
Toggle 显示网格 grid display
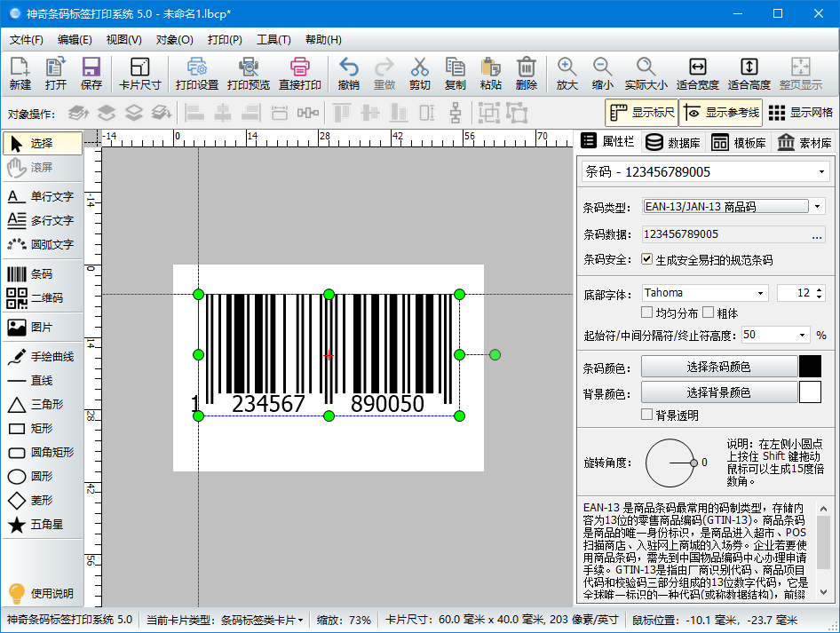(801, 113)
